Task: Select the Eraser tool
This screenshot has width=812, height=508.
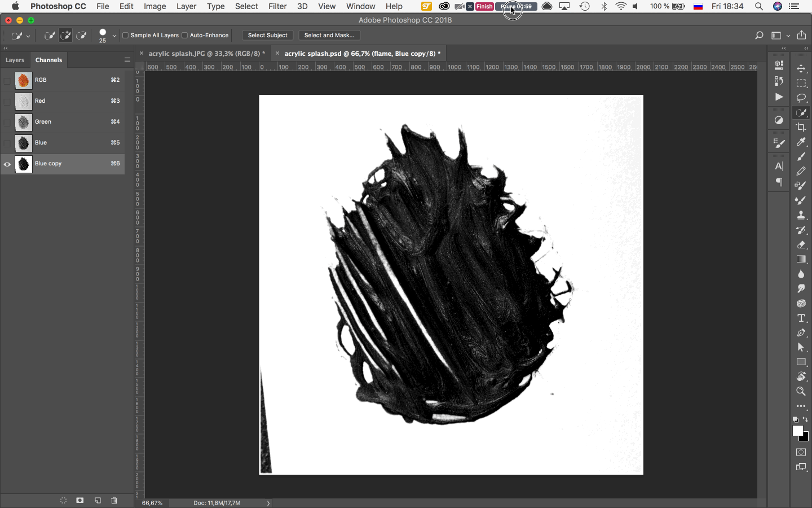Action: 801,244
